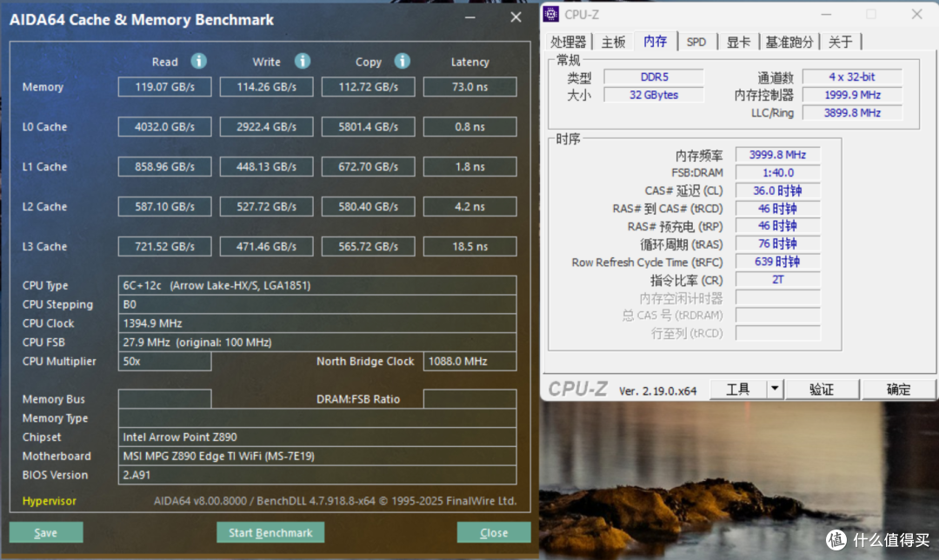Click the CPU Multiplier 50x field
This screenshot has width=939, height=560.
(x=164, y=361)
